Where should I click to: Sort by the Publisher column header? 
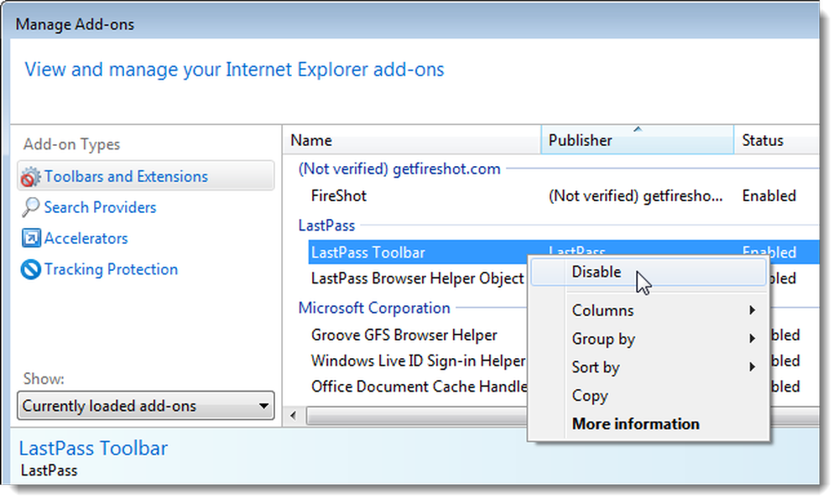[638, 140]
